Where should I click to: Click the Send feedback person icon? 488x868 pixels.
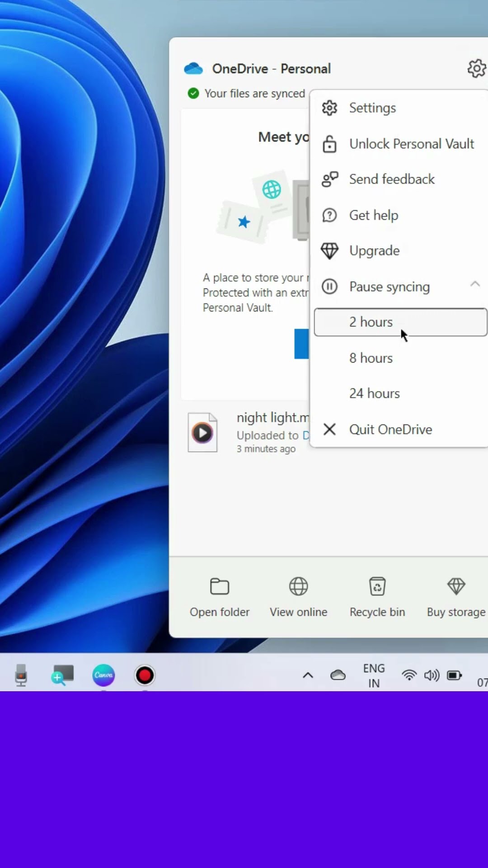329,179
